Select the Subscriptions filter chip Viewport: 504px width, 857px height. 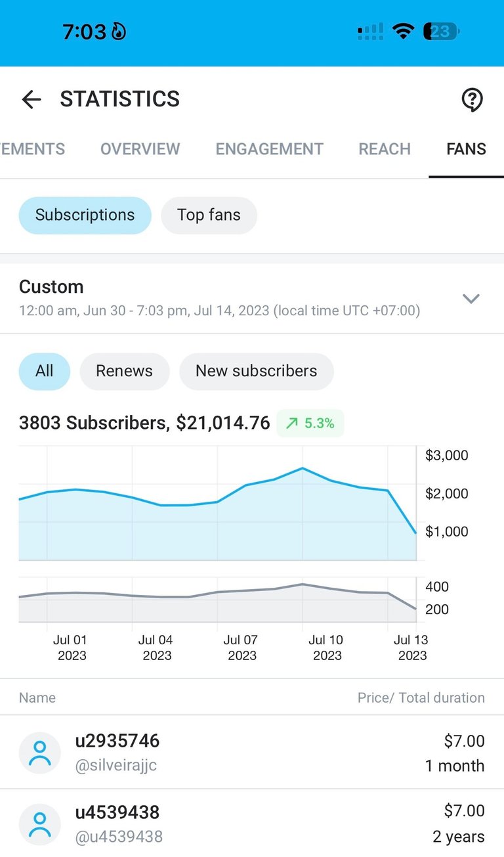click(85, 215)
